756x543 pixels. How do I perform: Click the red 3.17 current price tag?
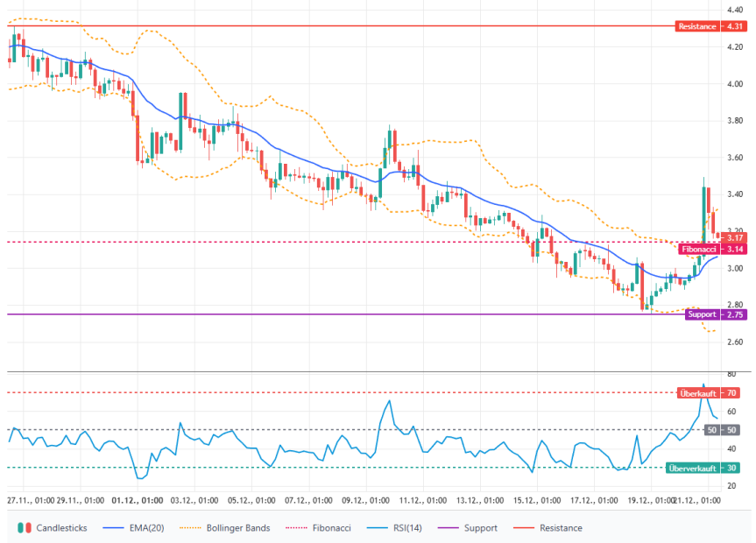tap(735, 237)
